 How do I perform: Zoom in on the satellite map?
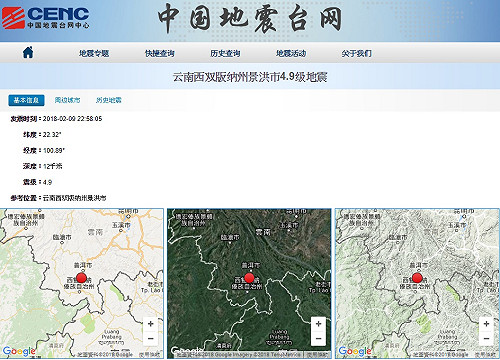(x=318, y=324)
